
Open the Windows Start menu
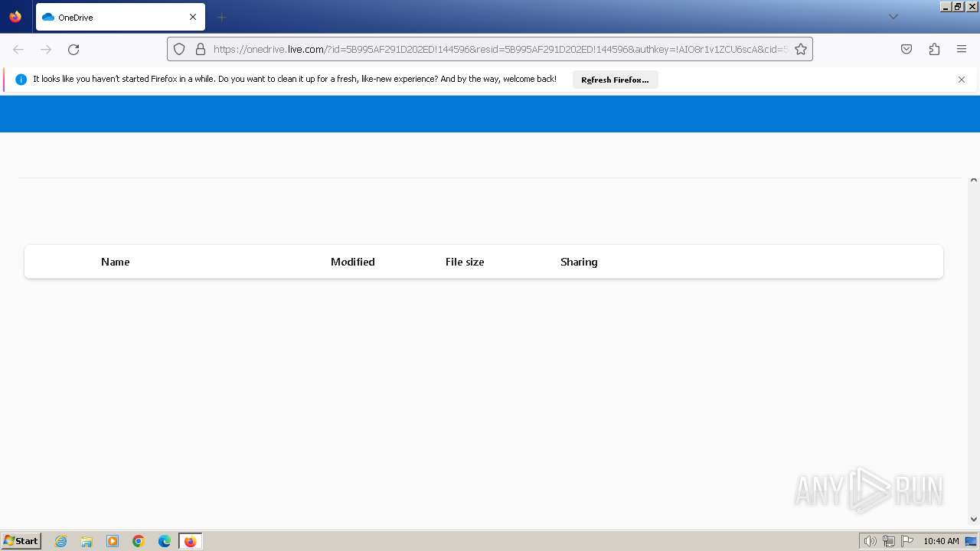point(21,541)
